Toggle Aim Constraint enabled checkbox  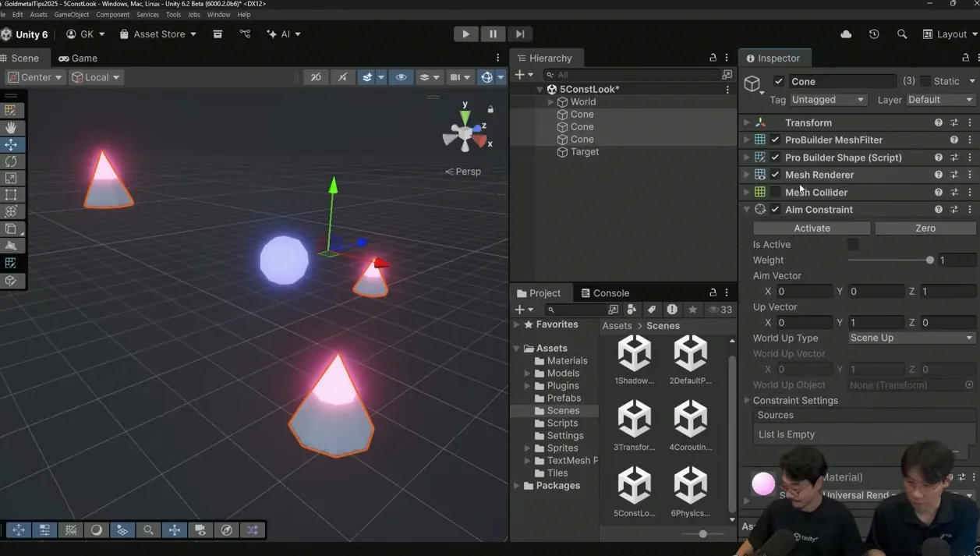pyautogui.click(x=775, y=210)
